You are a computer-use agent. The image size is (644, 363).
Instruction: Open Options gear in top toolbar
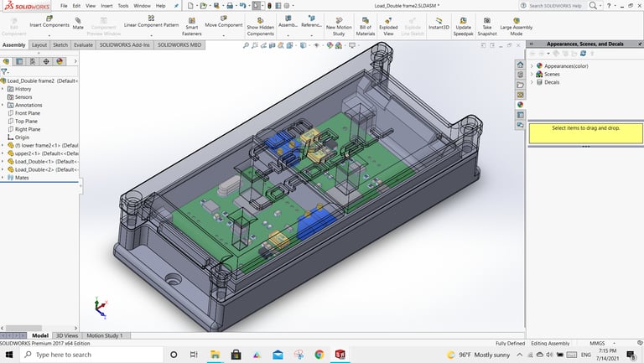287,6
